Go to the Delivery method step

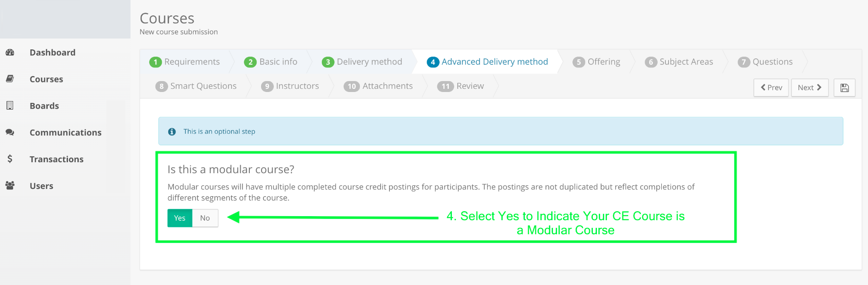point(363,62)
